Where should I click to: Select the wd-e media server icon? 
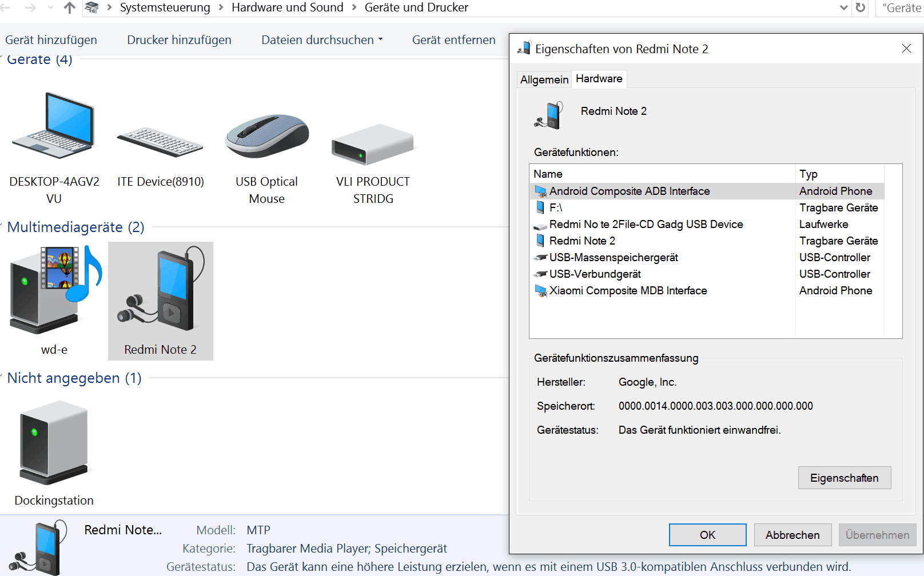(x=55, y=290)
